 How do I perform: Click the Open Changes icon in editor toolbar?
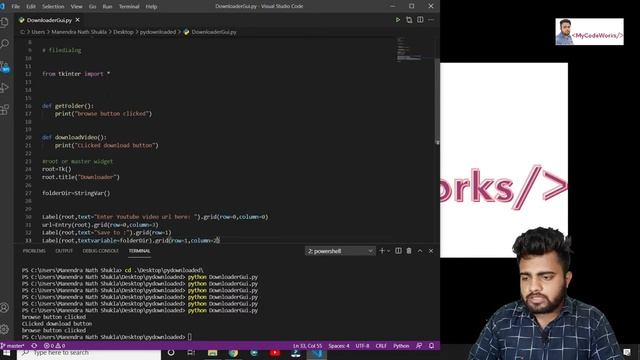point(409,20)
